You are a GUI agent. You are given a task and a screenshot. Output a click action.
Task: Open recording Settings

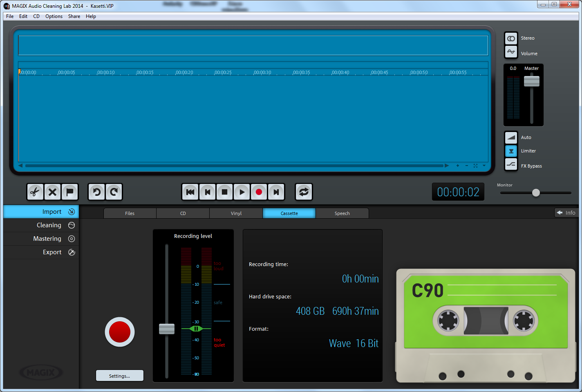point(120,376)
